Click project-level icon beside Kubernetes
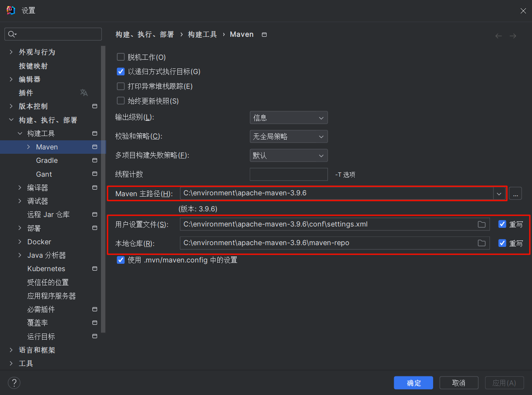 95,269
